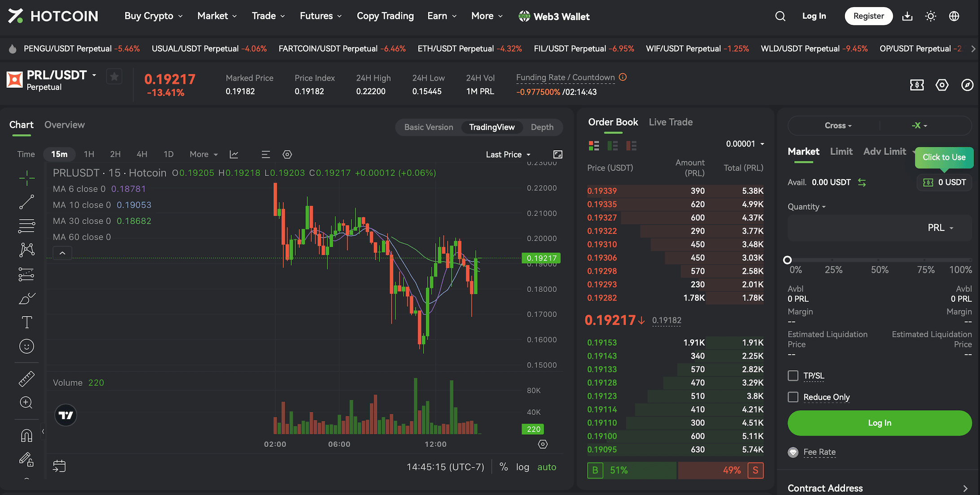Open the emoji icons tool
The image size is (980, 495).
coord(26,346)
